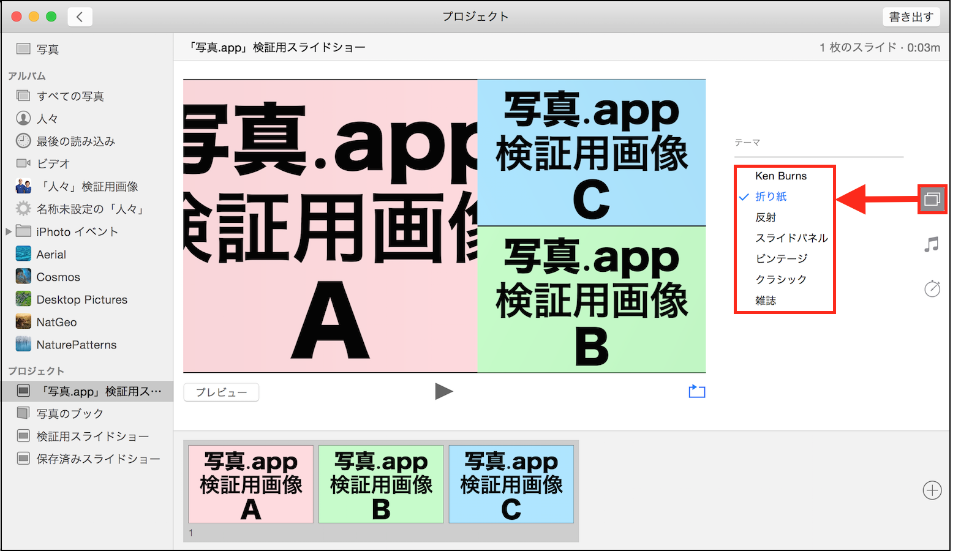Open the Cosmos album

click(58, 277)
